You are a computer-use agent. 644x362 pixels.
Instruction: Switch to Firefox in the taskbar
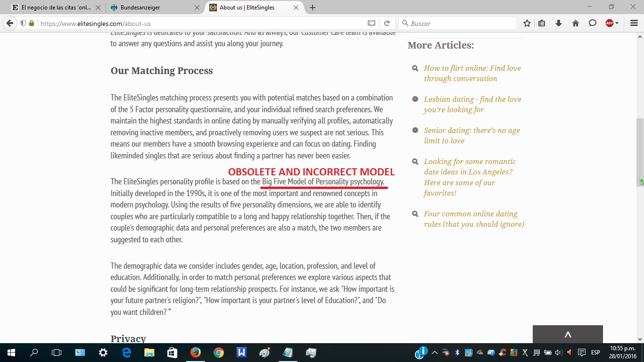point(195,353)
